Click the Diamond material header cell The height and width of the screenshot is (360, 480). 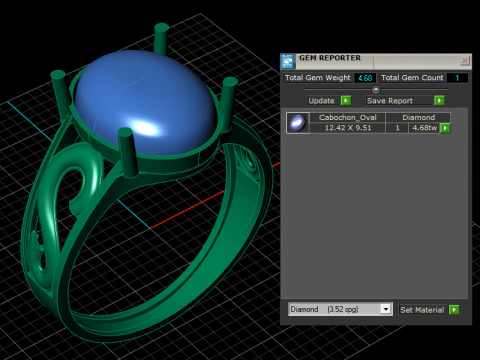pyautogui.click(x=418, y=117)
